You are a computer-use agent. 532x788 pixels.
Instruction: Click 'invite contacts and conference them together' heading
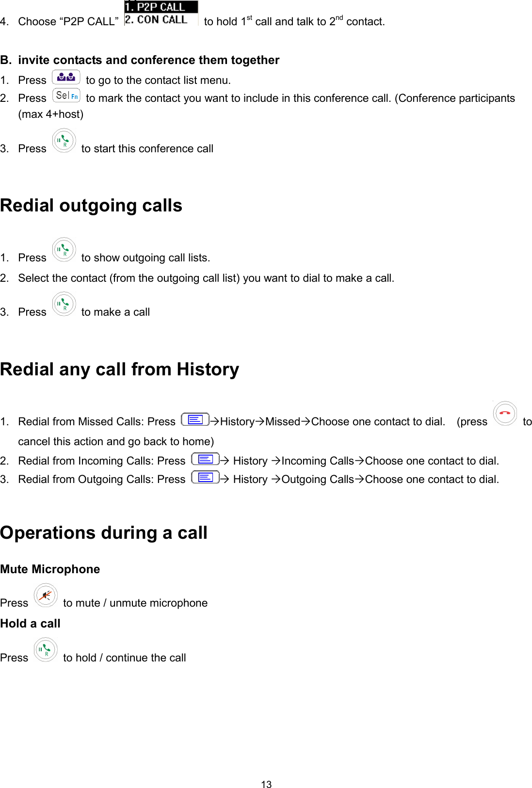coord(148,60)
